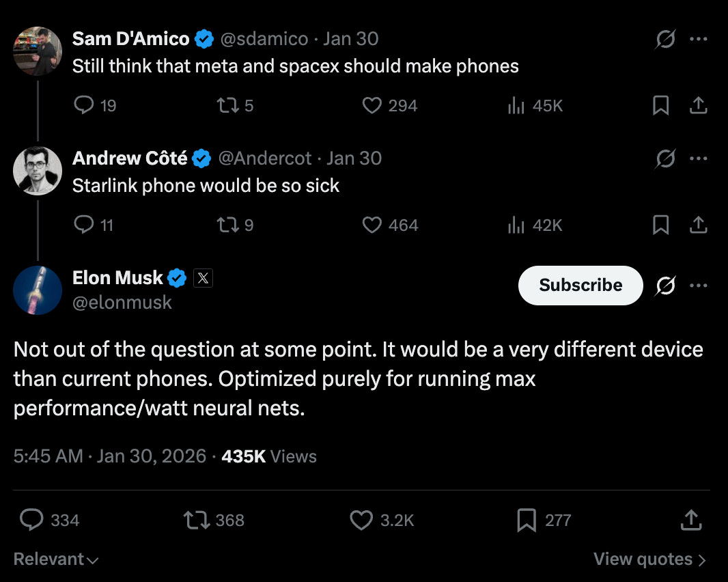Open @sdamico's profile handle
The image size is (728, 582).
click(x=264, y=39)
